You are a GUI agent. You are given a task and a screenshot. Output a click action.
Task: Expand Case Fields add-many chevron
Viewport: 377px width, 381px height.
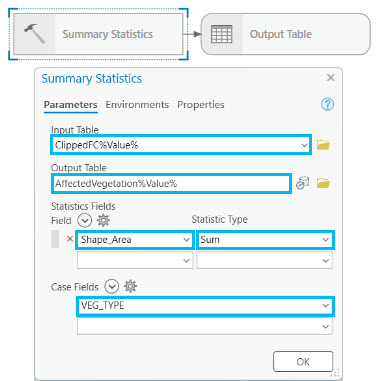coord(112,286)
